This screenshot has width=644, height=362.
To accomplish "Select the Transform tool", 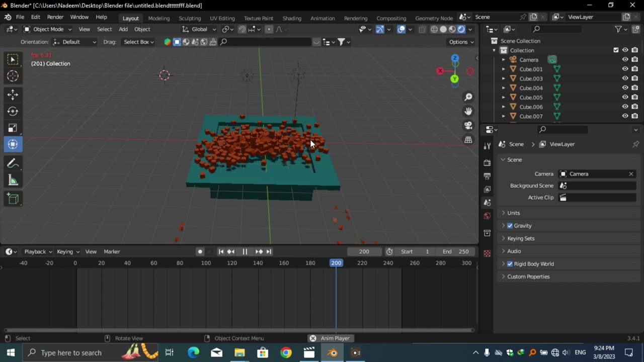I will (13, 144).
